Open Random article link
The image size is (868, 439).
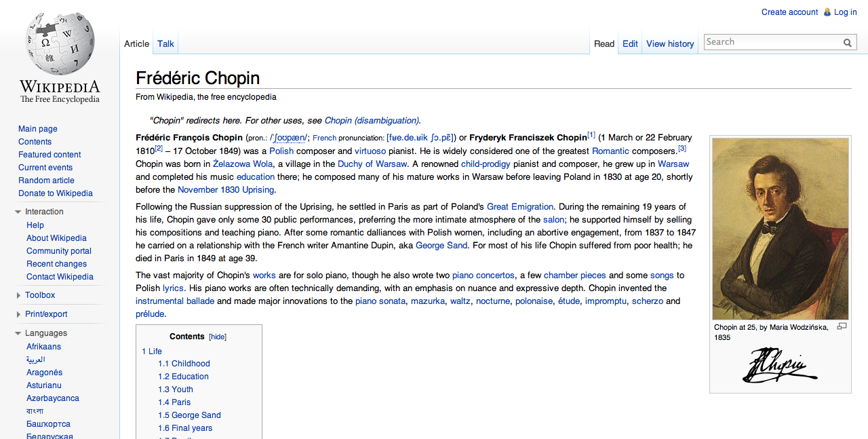click(x=46, y=180)
